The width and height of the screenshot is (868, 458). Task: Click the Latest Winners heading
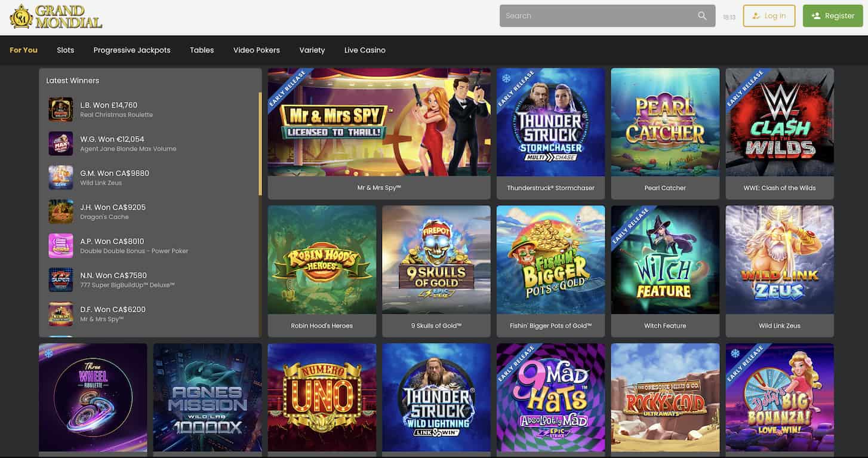click(73, 81)
